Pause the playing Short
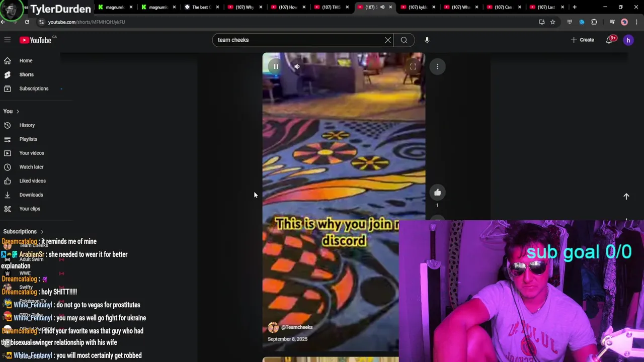Screen dimensions: 644x362 276,66
